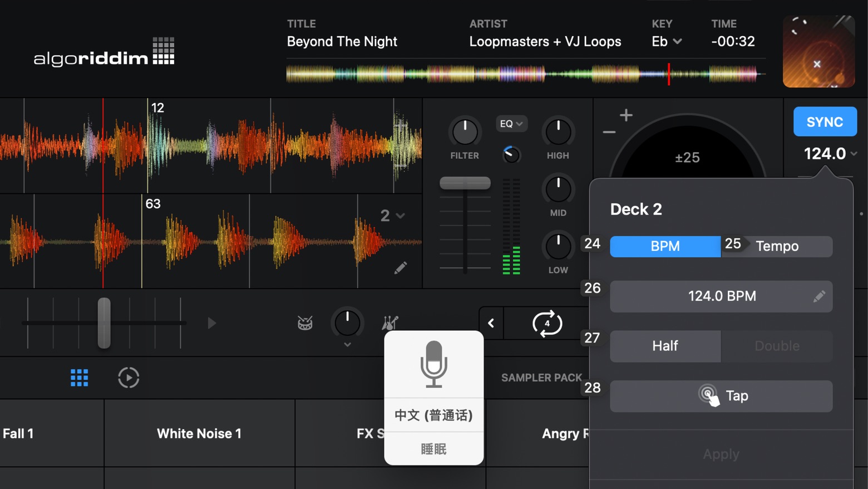868x489 pixels.
Task: Click the 124.0 tempo readout under SYNC
Action: click(825, 153)
